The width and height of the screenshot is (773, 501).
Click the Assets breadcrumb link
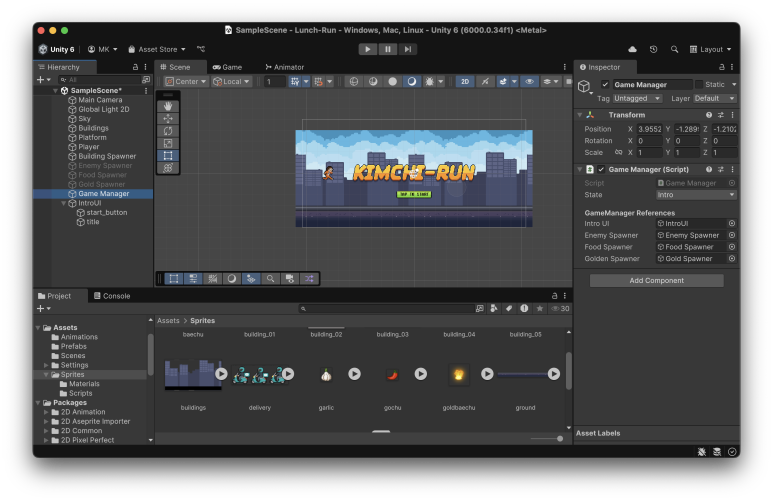pyautogui.click(x=168, y=321)
